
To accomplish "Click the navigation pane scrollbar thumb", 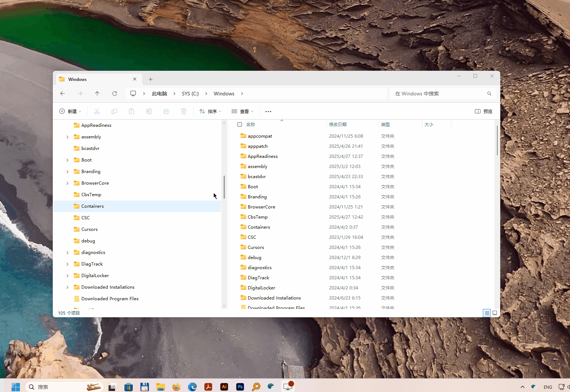I will point(224,187).
